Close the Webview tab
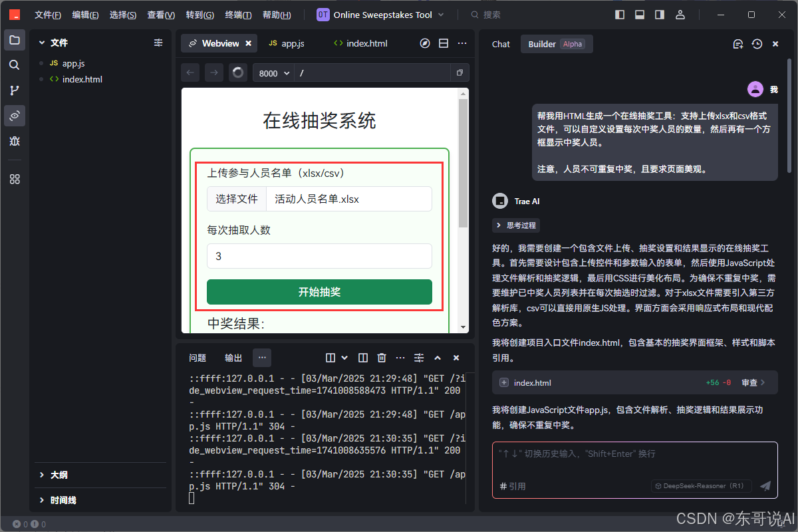798x532 pixels. point(249,43)
